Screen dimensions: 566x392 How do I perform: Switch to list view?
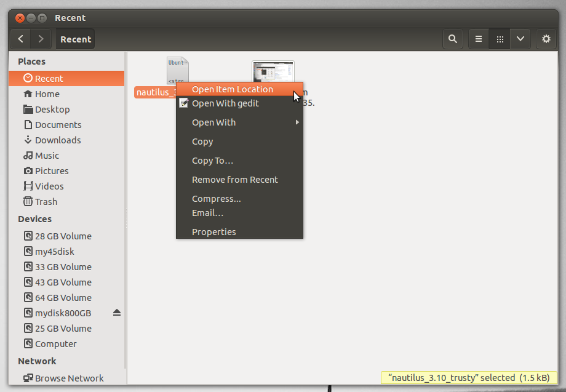coord(479,39)
